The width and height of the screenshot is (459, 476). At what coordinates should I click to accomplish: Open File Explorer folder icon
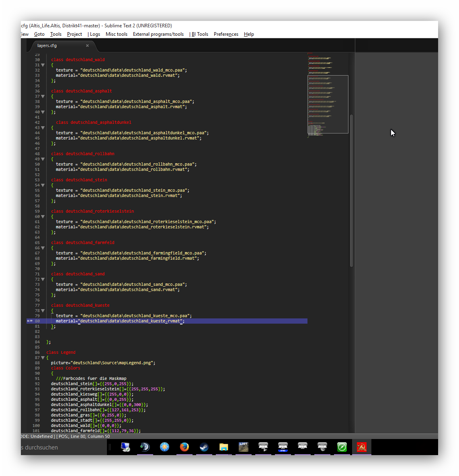pos(224,447)
